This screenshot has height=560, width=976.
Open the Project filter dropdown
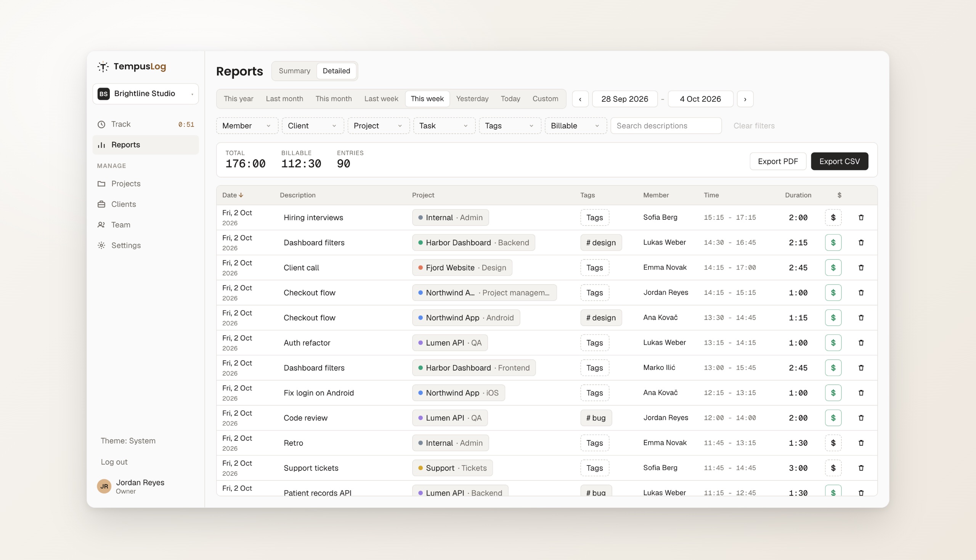click(379, 126)
